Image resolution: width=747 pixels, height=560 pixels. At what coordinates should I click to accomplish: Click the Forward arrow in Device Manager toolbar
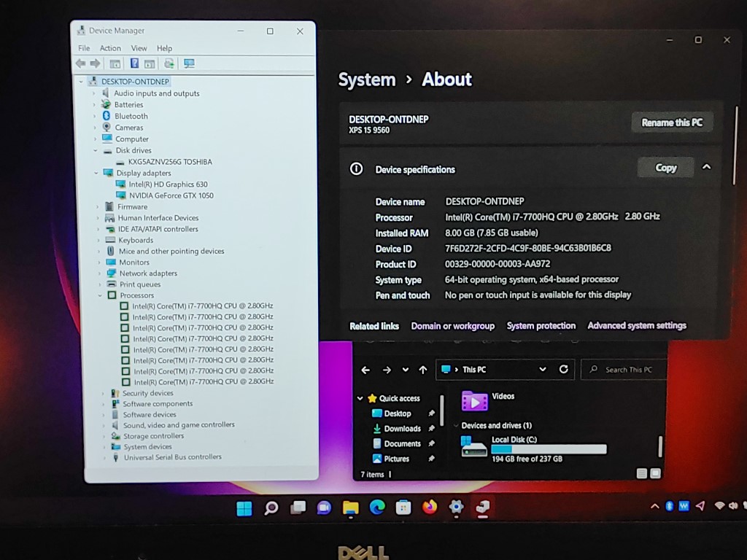pos(96,63)
